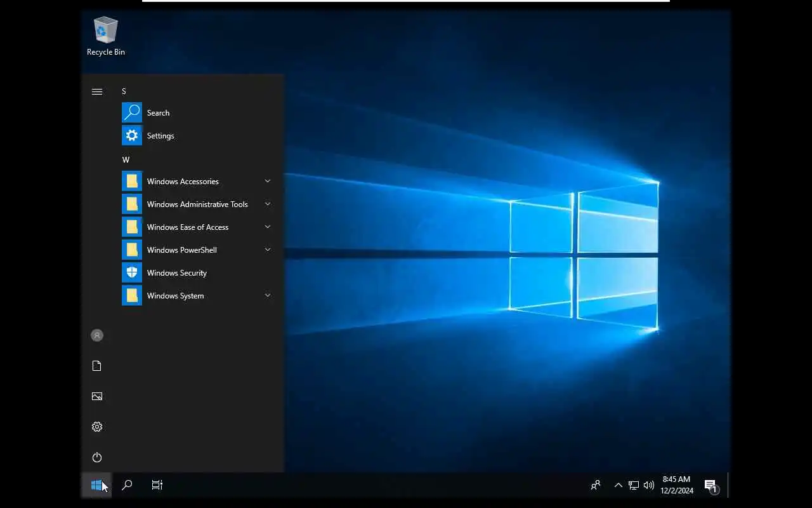This screenshot has width=812, height=508.
Task: Open Windows Administrative Tools folder
Action: click(x=198, y=204)
